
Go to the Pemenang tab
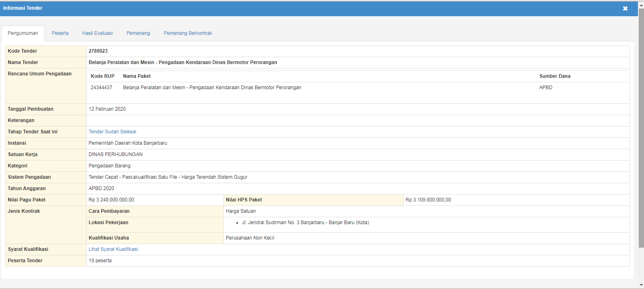pos(138,33)
